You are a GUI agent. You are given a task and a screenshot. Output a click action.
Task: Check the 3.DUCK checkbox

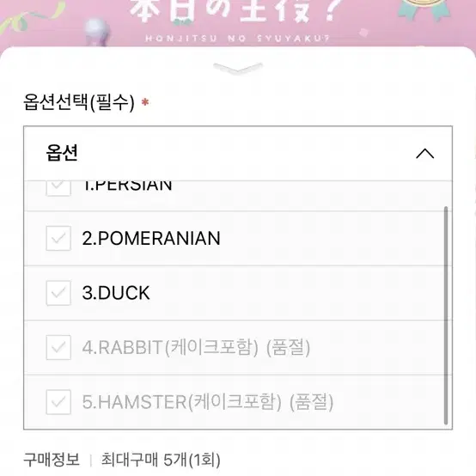point(58,293)
